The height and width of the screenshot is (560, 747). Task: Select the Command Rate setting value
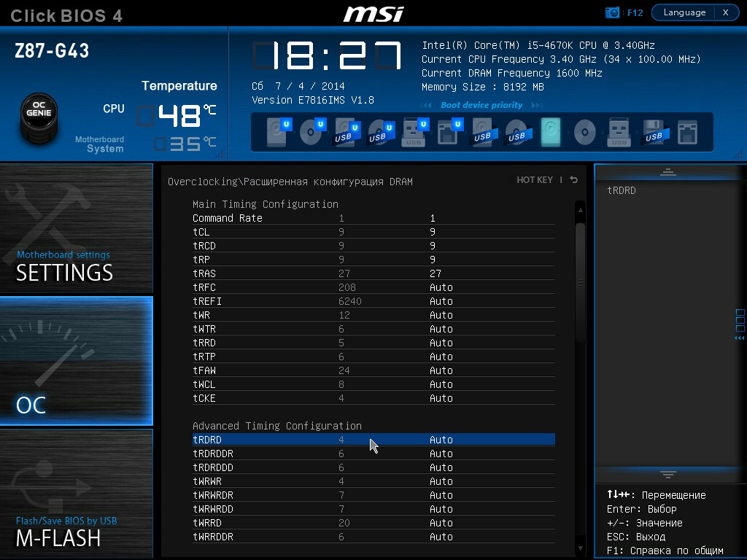point(433,218)
